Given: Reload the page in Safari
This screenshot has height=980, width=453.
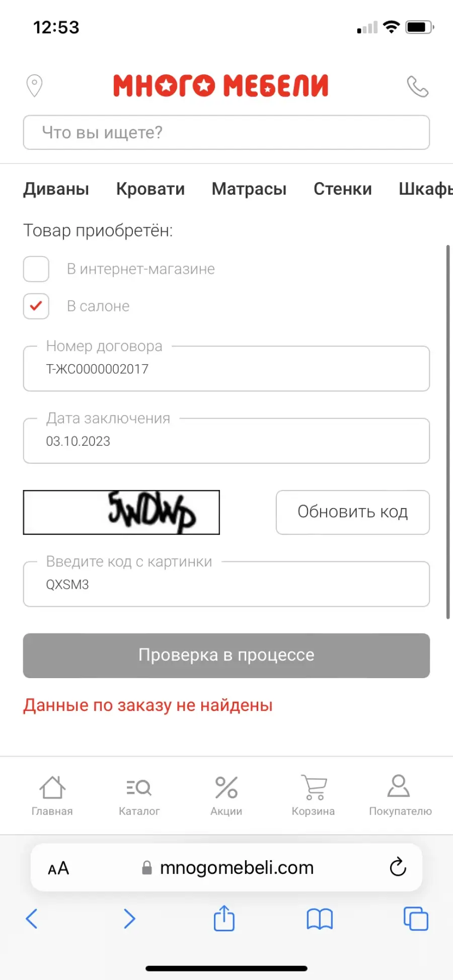Looking at the screenshot, I should point(398,867).
